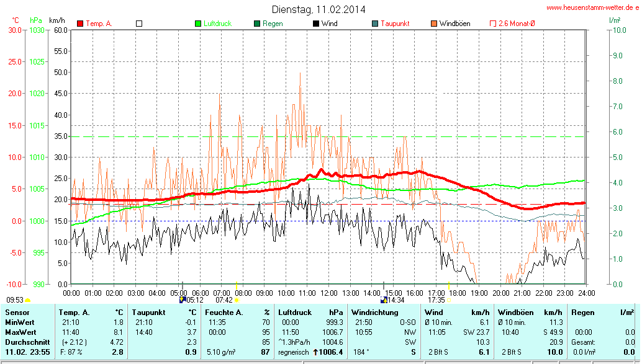
Task: Click the sun icon after 07:42
Action: tap(237, 300)
